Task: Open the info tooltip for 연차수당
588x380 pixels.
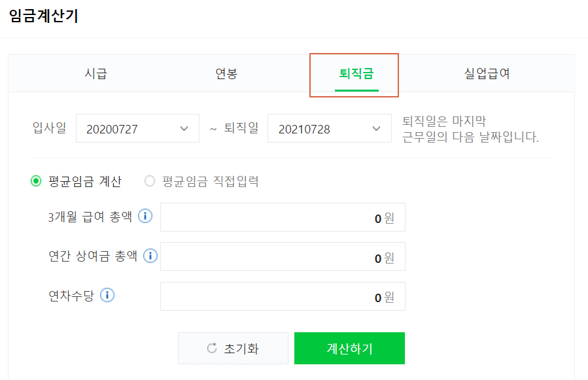Action: [x=107, y=296]
